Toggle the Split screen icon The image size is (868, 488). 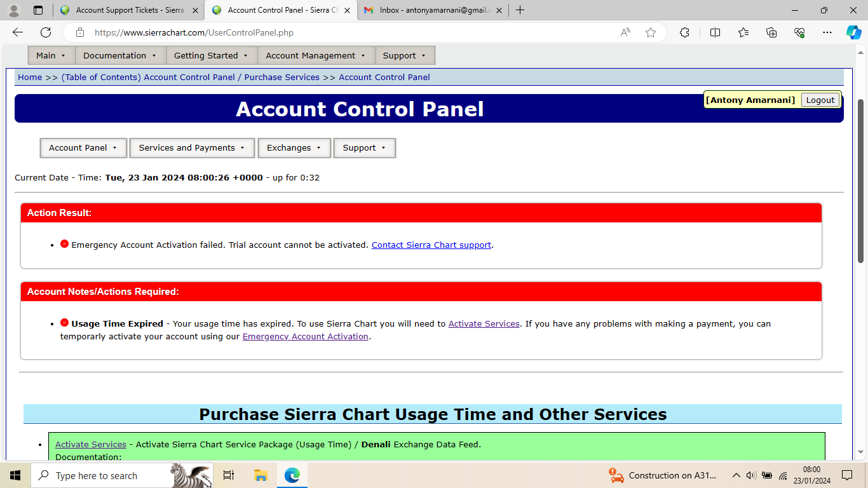tap(715, 32)
